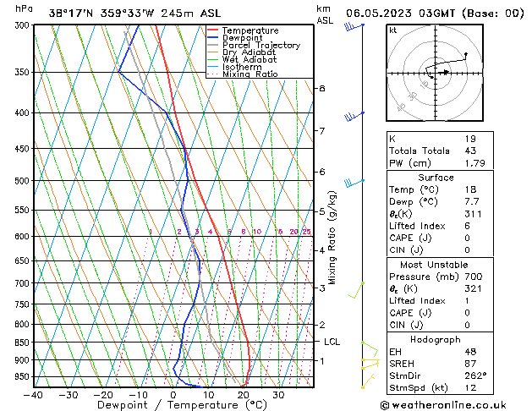Click the 'hPa' pressure axis label
The image size is (532, 411).
tap(24, 9)
